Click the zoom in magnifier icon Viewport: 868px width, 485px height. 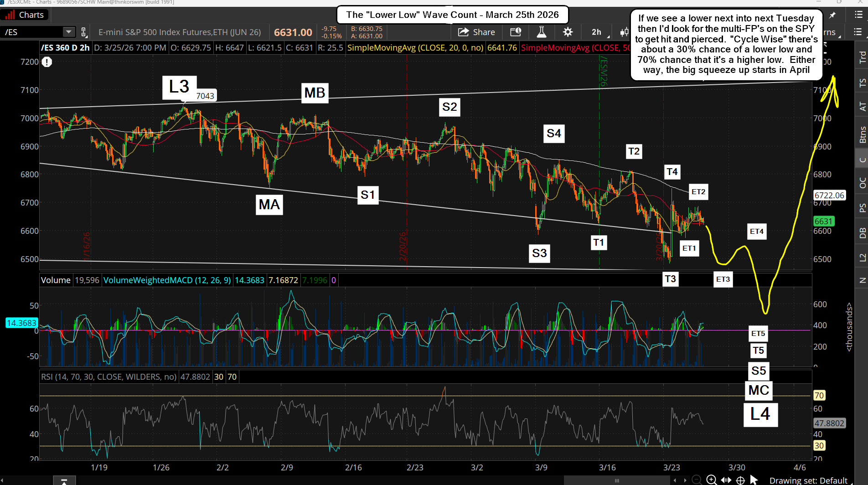click(711, 480)
